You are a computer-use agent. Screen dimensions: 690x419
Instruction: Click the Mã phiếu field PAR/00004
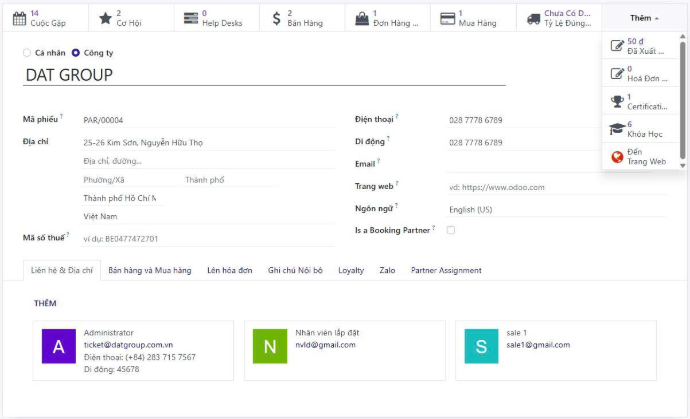coord(208,120)
